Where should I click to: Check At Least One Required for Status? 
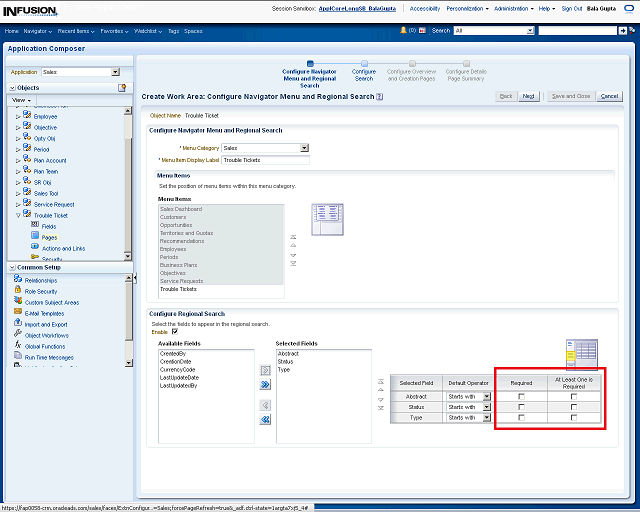click(573, 407)
